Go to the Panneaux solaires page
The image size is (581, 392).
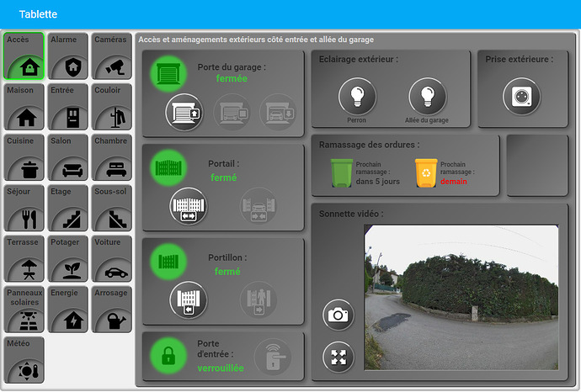[x=24, y=308]
